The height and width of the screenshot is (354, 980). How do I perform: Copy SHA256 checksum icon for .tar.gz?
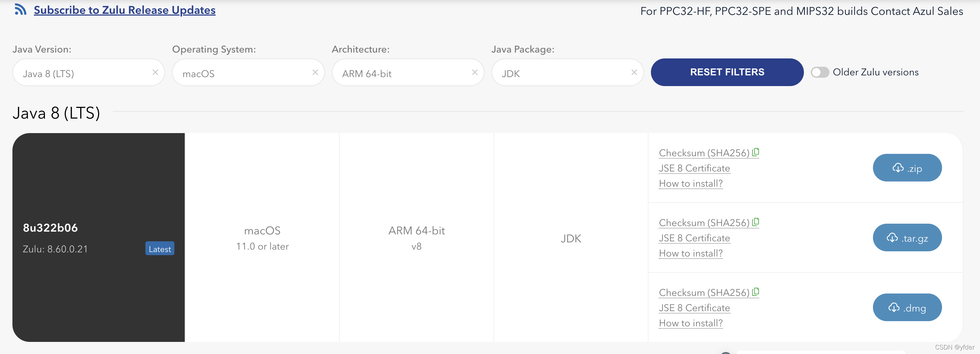click(756, 222)
